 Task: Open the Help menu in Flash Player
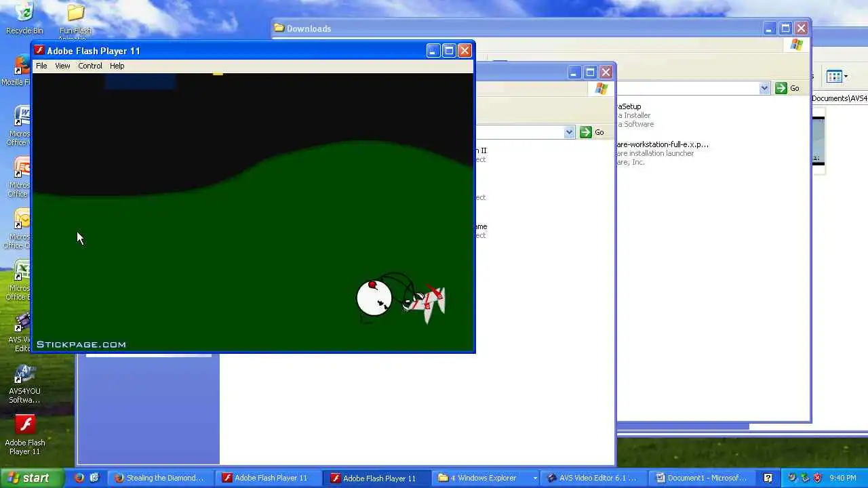(117, 66)
